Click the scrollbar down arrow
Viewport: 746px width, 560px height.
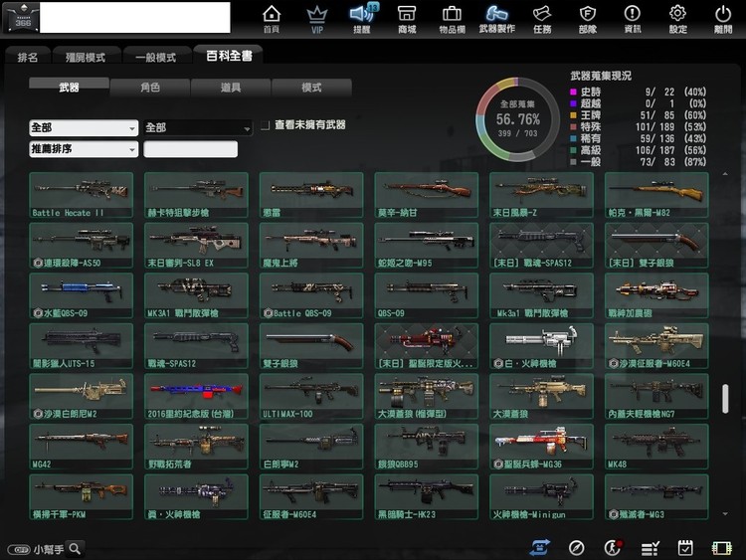(725, 514)
